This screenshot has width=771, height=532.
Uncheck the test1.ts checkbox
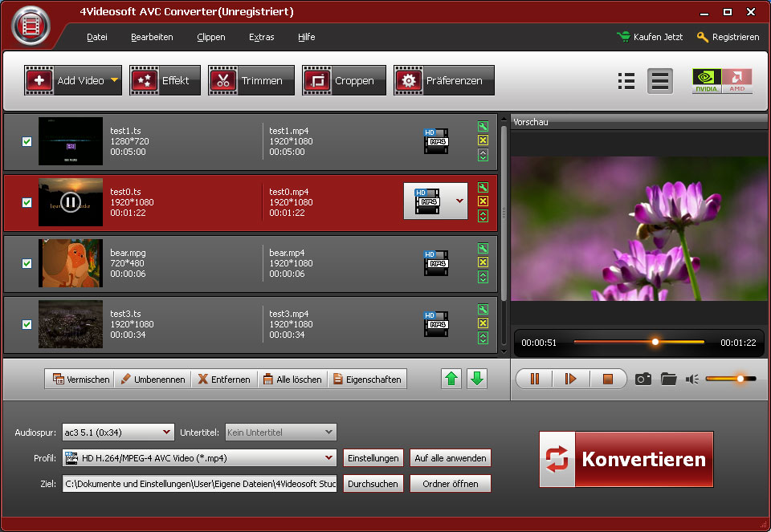pyautogui.click(x=27, y=141)
